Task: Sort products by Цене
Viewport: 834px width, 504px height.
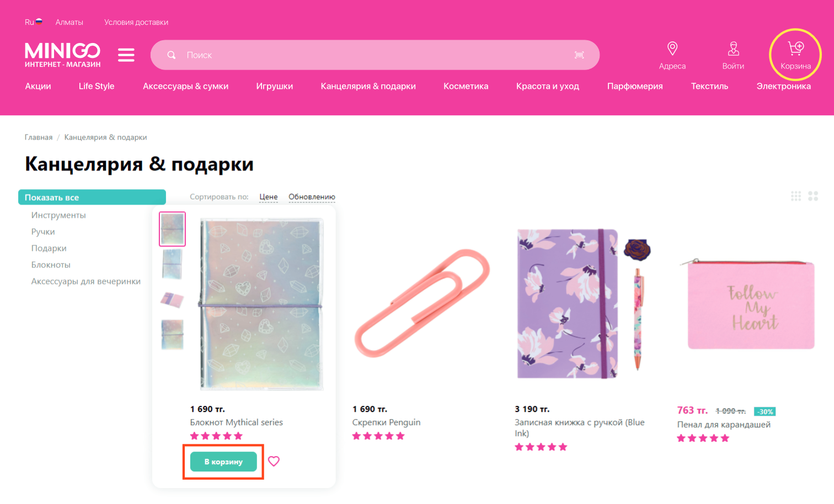Action: click(269, 197)
